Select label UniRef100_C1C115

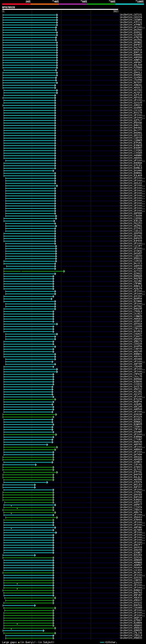coord(131,110)
